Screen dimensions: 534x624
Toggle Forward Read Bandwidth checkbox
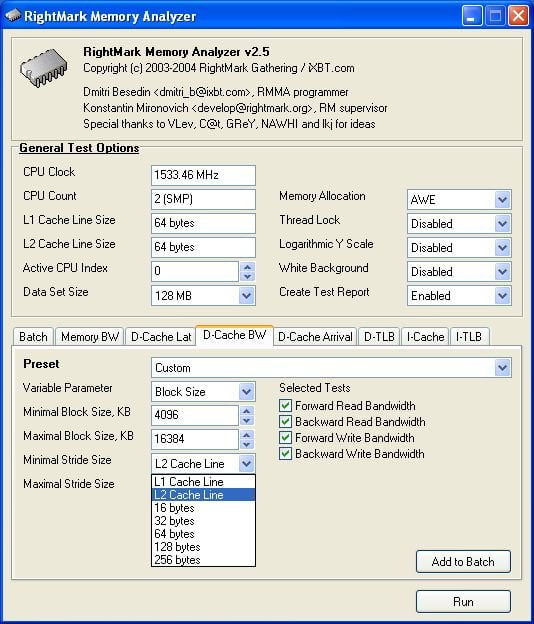(x=285, y=406)
